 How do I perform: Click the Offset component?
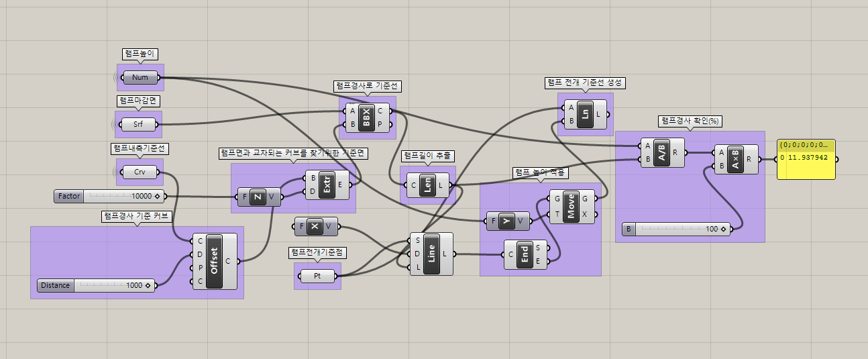215,261
